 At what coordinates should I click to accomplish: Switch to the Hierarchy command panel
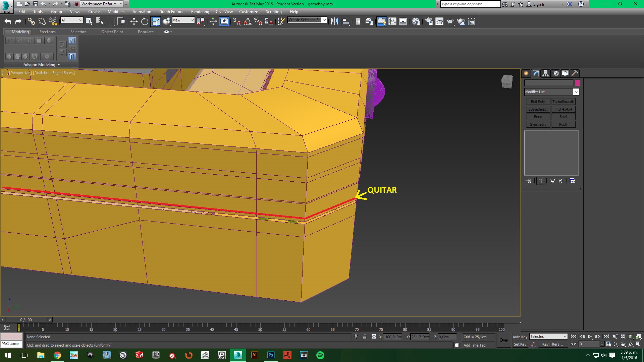click(546, 73)
